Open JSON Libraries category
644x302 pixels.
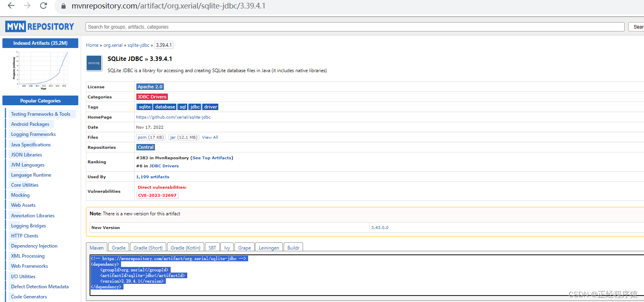(x=27, y=155)
